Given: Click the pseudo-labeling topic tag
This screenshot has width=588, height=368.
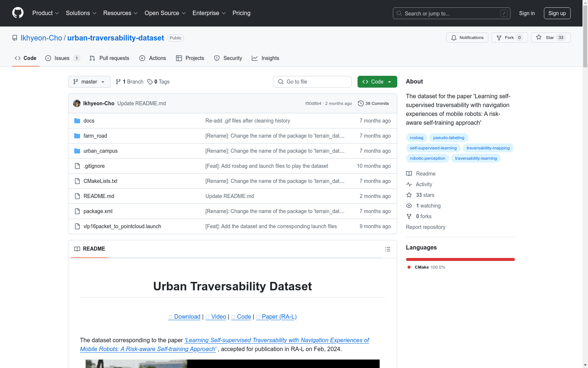Looking at the screenshot, I should click(x=449, y=138).
